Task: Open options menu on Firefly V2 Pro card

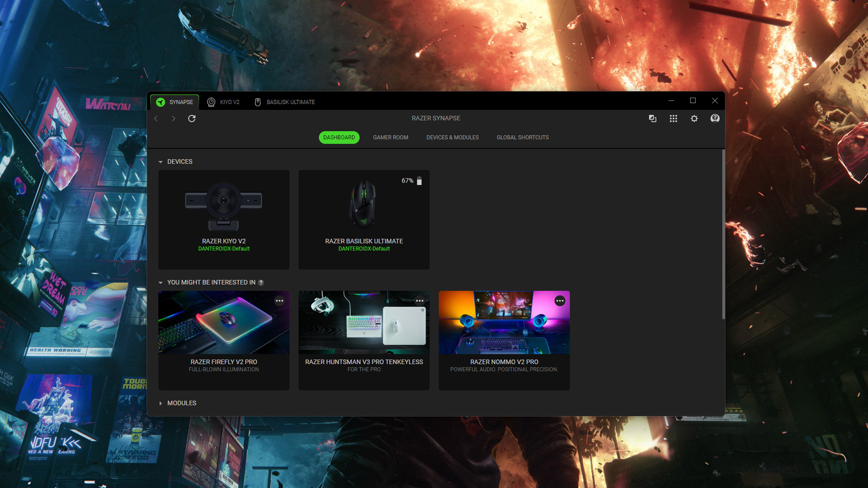Action: tap(279, 301)
